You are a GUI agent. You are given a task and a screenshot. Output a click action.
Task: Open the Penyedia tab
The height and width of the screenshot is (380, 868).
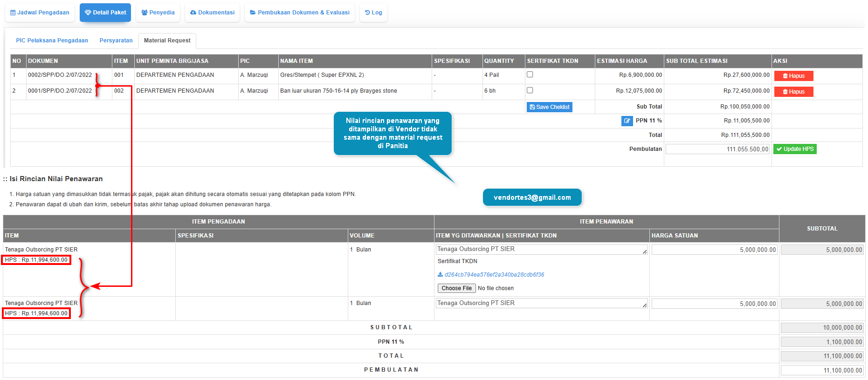point(158,13)
